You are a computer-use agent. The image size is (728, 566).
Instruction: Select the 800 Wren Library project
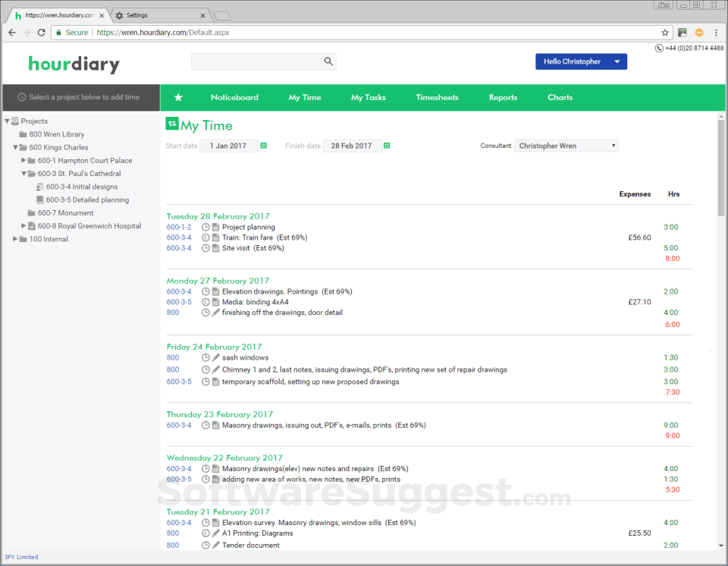(x=57, y=134)
